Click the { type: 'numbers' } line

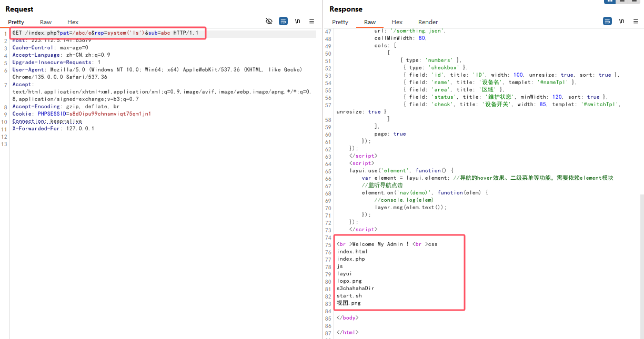tap(431, 60)
